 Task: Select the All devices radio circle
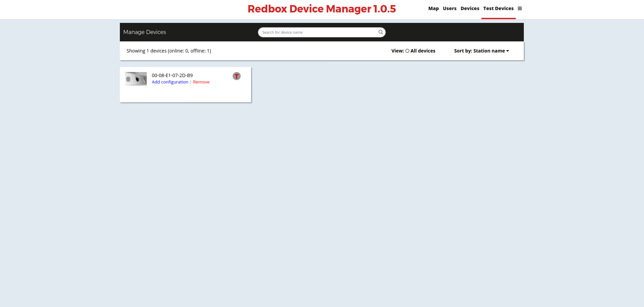[407, 51]
